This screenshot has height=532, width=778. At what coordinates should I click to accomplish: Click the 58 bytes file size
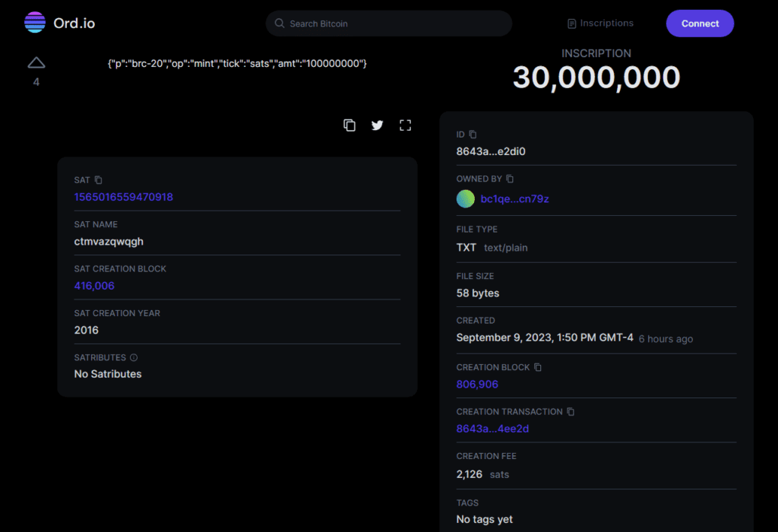tap(478, 293)
